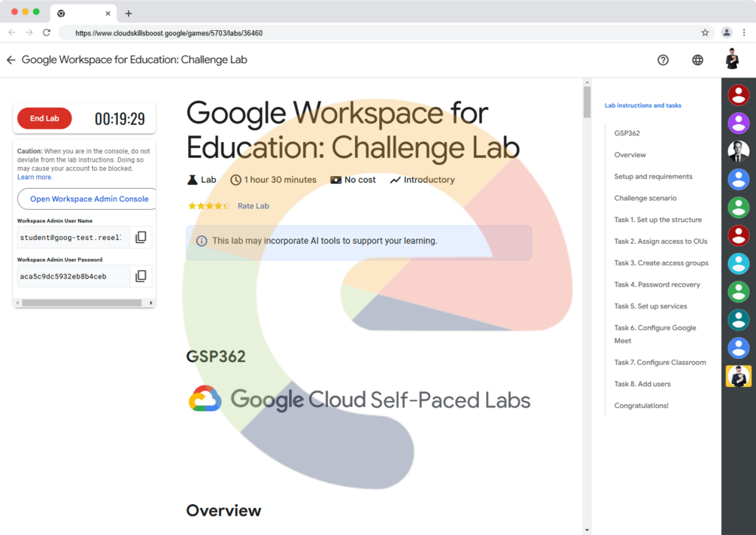The width and height of the screenshot is (756, 535).
Task: Click the browser address bar URL
Action: [169, 33]
